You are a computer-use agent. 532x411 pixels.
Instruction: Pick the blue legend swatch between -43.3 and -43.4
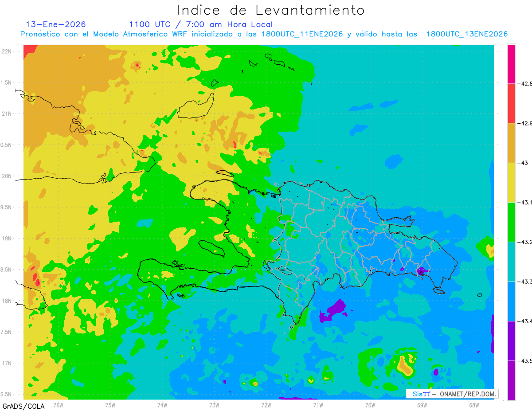511,301
